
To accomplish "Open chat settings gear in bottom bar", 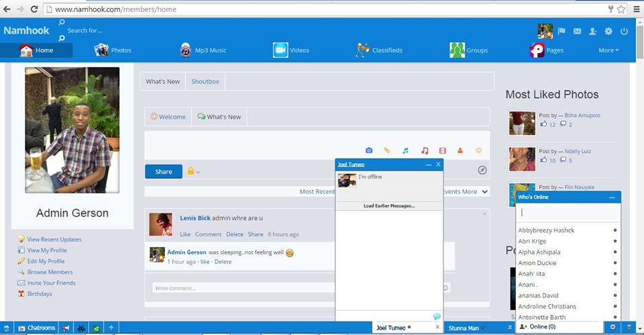I will click(x=612, y=327).
